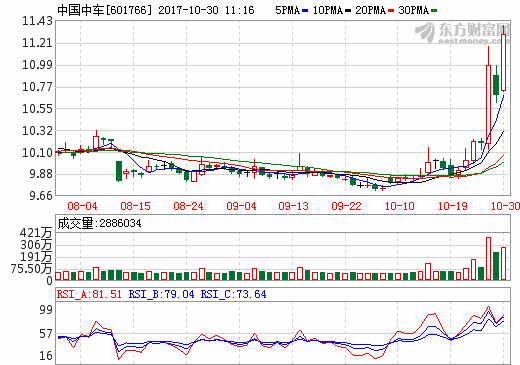The image size is (520, 365).
Task: Click the 11.21 price axis label
Action: [x=37, y=43]
